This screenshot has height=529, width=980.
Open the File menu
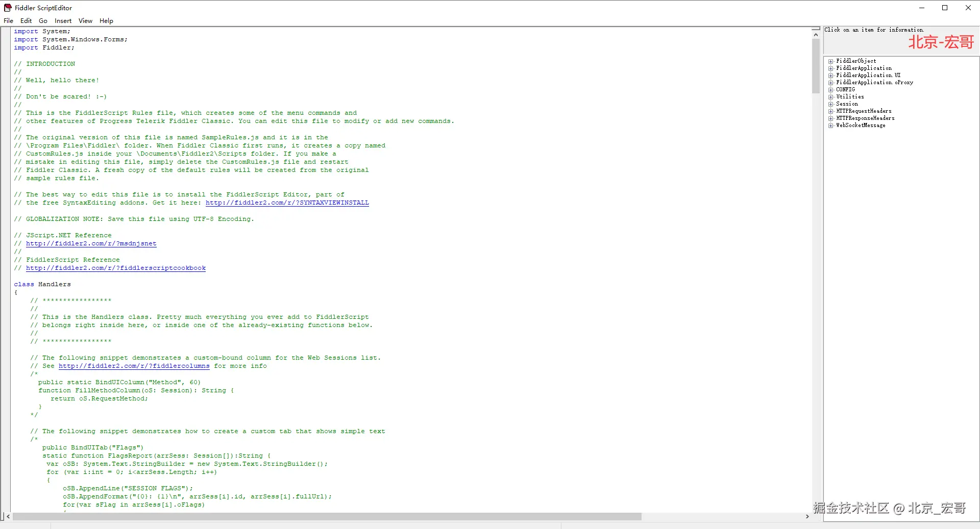[8, 21]
